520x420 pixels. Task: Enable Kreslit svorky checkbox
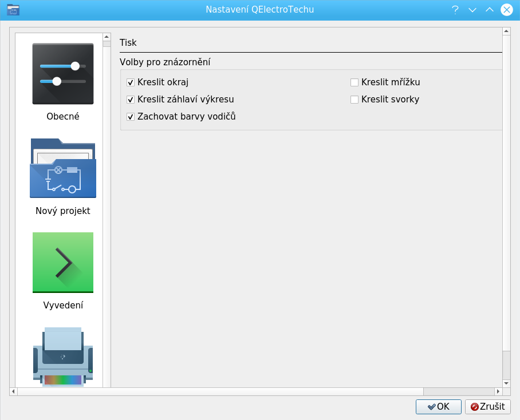coord(354,100)
